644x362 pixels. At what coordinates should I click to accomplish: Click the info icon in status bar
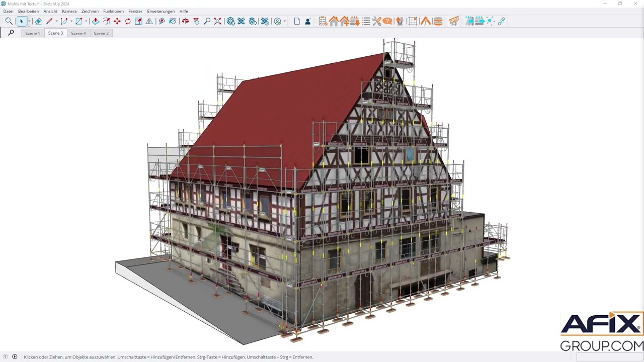[15, 357]
